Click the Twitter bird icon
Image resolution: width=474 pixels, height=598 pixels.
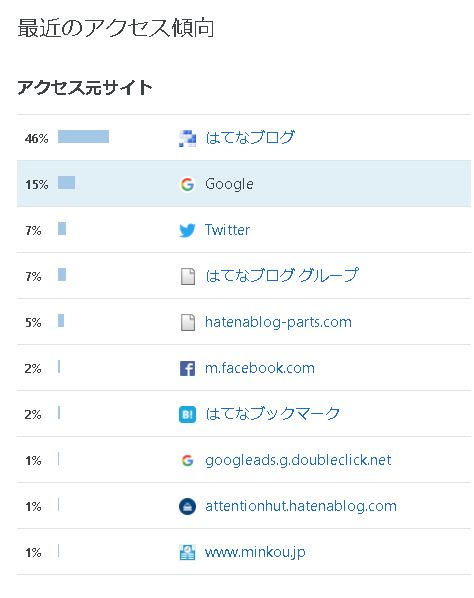(187, 230)
